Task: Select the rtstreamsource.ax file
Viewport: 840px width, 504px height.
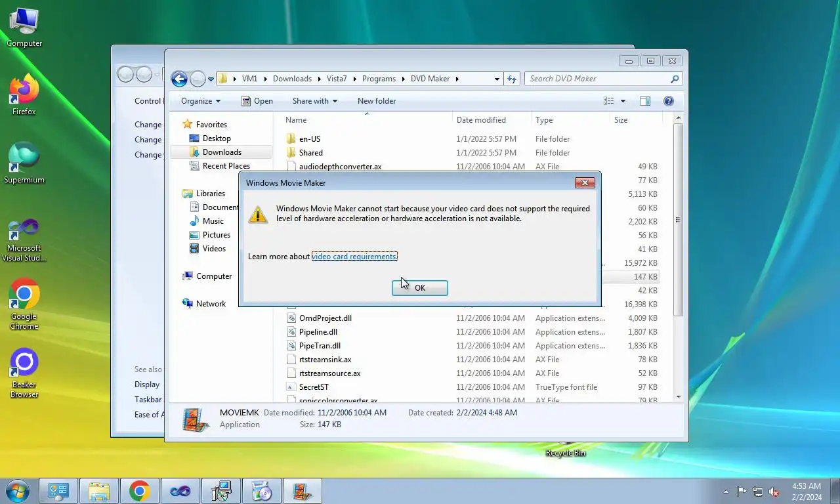Action: coord(324,373)
